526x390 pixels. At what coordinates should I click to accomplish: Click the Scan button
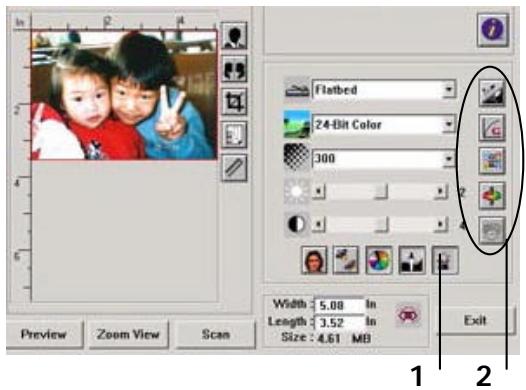216,334
